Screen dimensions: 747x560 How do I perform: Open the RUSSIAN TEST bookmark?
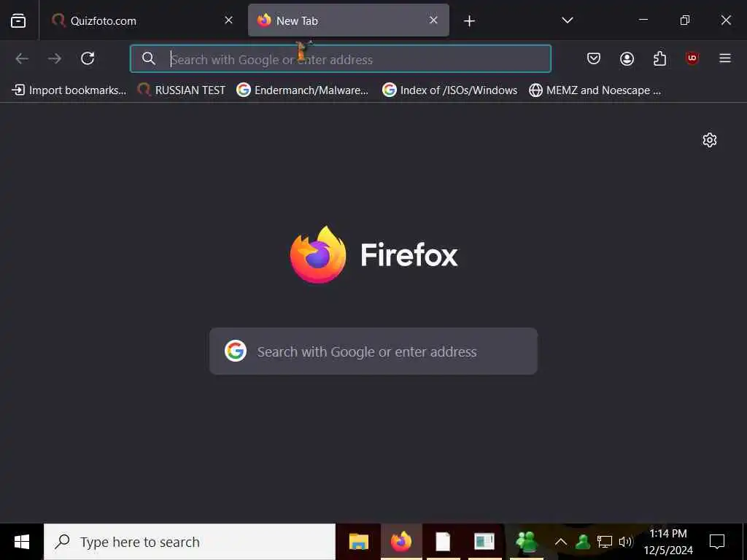tap(181, 90)
